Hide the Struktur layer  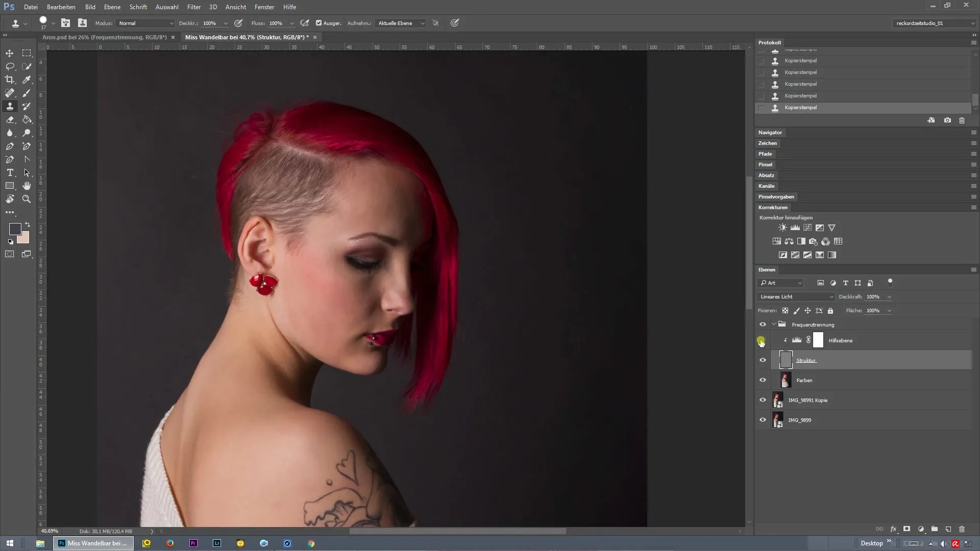click(x=763, y=360)
